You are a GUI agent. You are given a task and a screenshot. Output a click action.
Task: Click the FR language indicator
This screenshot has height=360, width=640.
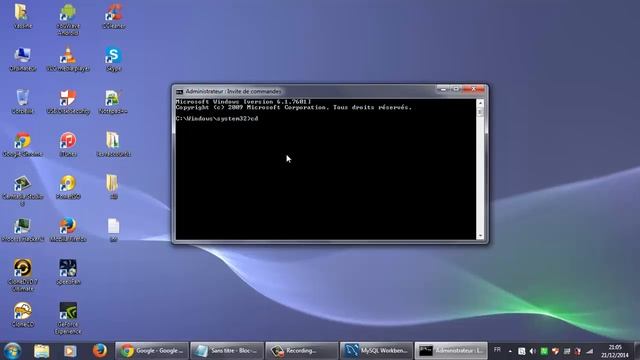coord(497,350)
